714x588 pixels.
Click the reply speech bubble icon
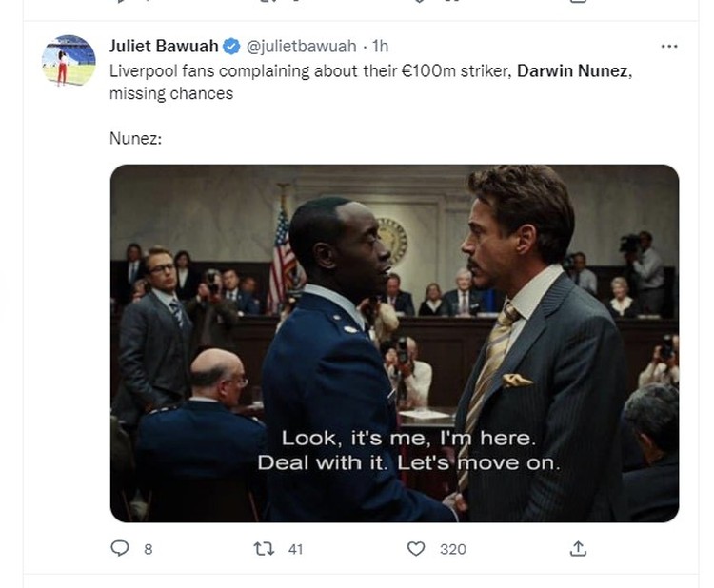click(x=120, y=548)
